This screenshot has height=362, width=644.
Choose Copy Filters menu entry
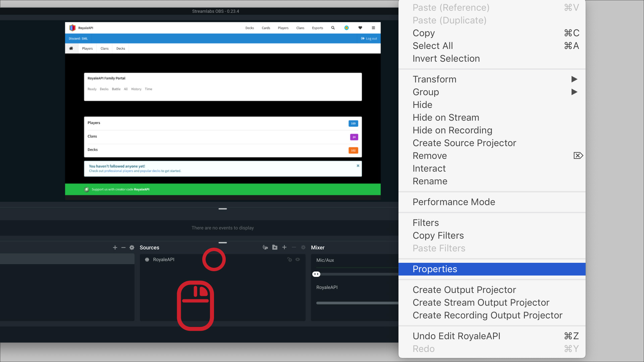pyautogui.click(x=492, y=235)
